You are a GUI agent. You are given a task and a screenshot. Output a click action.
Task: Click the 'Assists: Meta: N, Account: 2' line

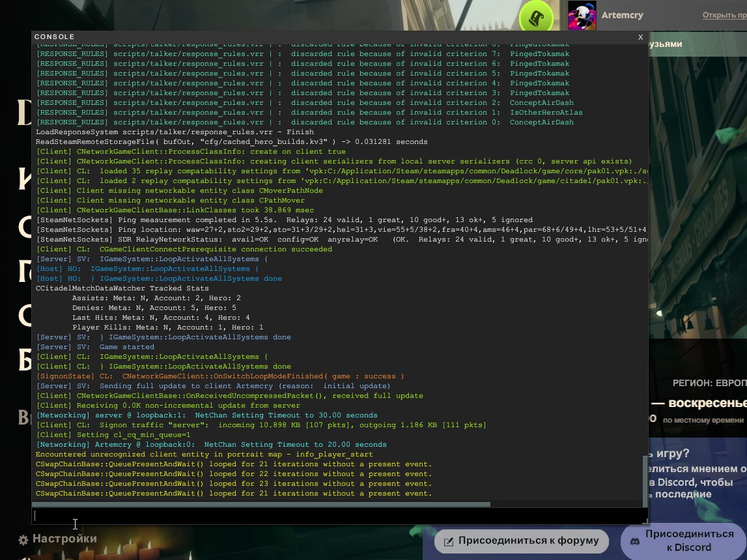[x=156, y=298]
